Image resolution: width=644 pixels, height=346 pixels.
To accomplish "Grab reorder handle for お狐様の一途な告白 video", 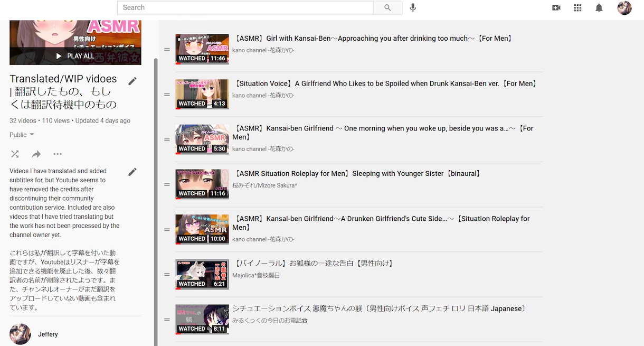I will point(167,275).
